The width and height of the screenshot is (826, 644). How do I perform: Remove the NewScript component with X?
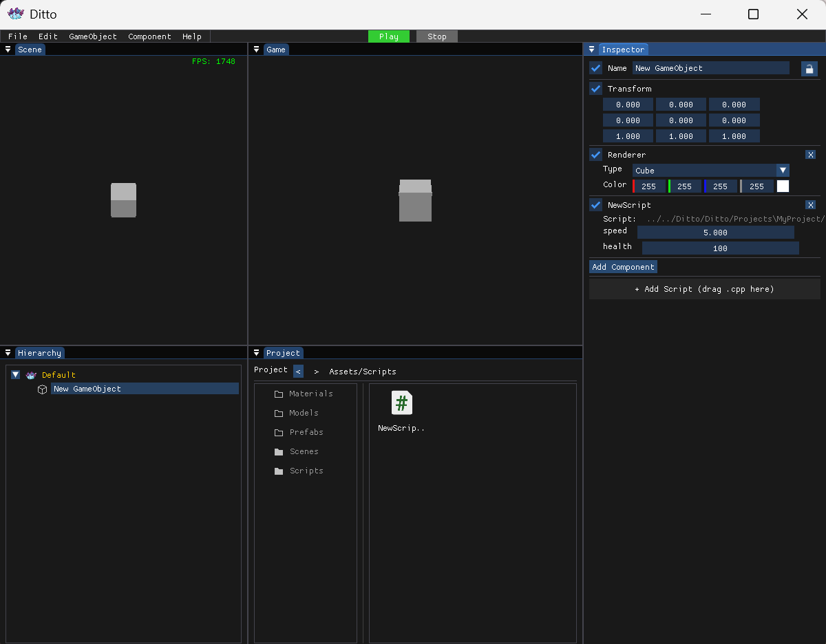pyautogui.click(x=811, y=205)
